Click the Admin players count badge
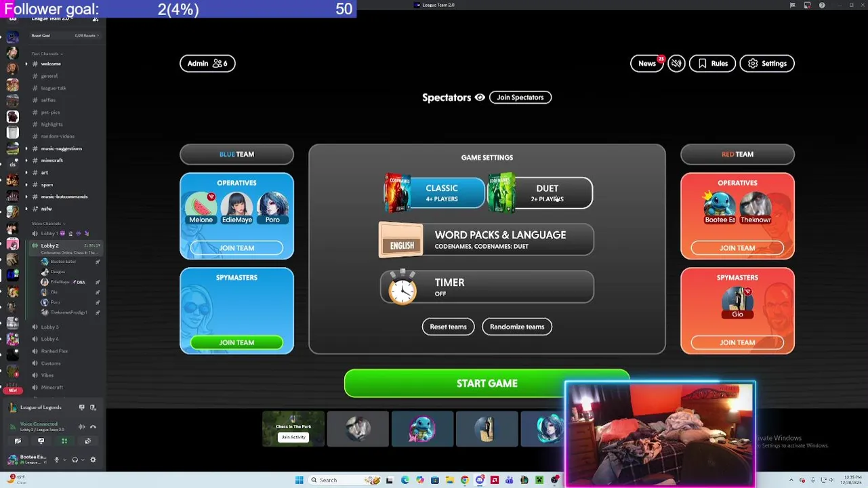Screen dimensions: 868x488 coord(207,63)
